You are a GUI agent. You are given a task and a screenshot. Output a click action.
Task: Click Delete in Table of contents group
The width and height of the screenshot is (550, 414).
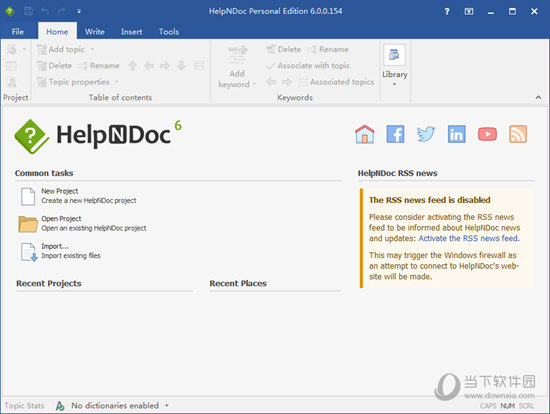click(55, 66)
